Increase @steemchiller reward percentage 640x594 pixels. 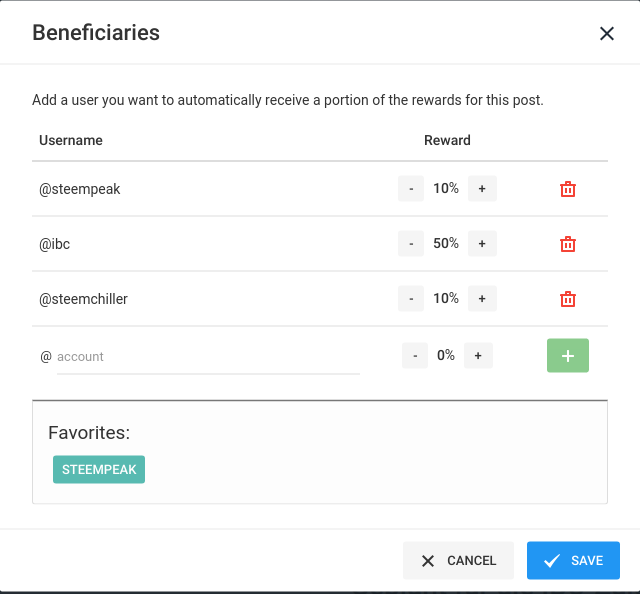(482, 298)
